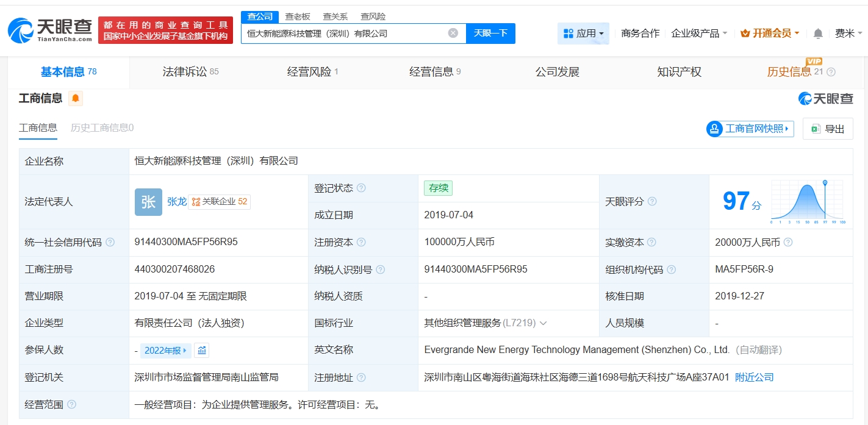Select the 历史工商信息 sub-tab
Screen dimensions: 868x425
(x=102, y=127)
